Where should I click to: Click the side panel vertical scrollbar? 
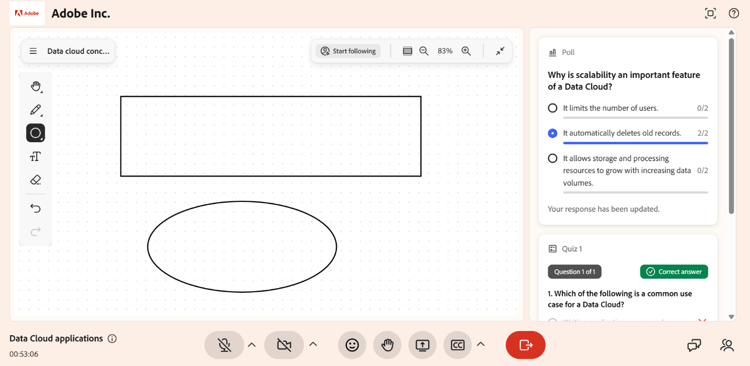pos(731,125)
